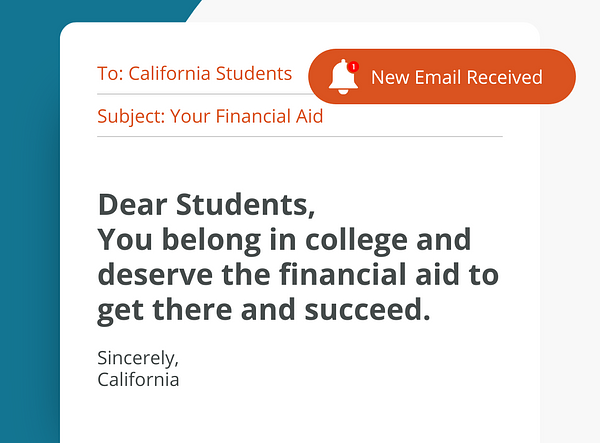The image size is (600, 443).
Task: Click the Dear Students greeting line
Action: pos(207,205)
